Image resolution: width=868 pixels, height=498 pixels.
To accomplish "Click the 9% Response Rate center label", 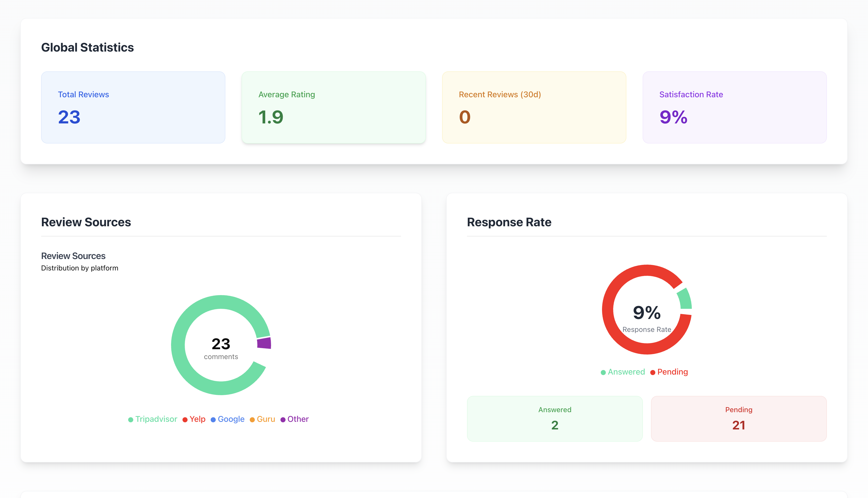I will 646,313.
